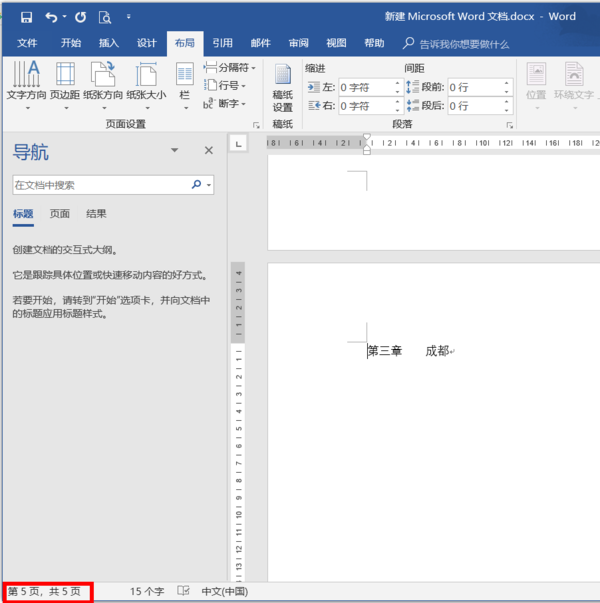The height and width of the screenshot is (603, 600).
Task: Click the 中文(中国) language indicator
Action: tap(225, 591)
